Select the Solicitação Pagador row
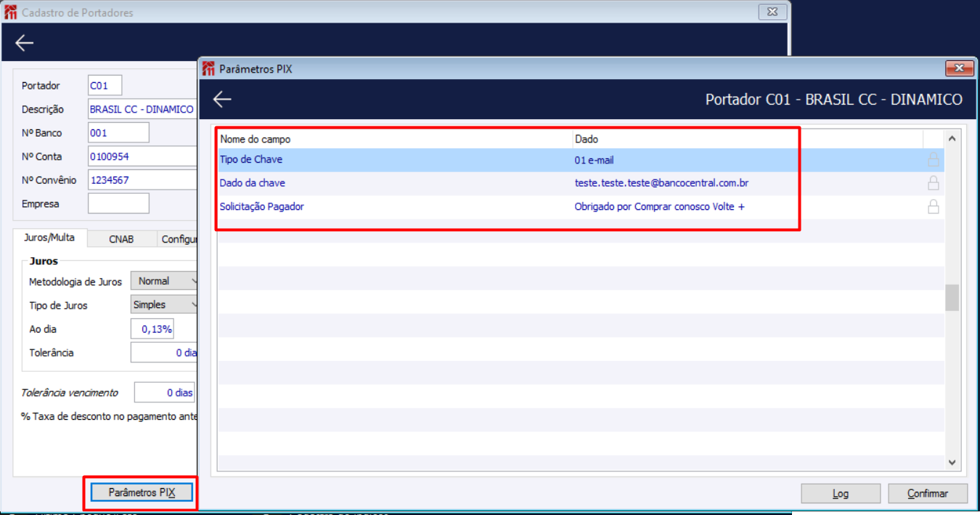The width and height of the screenshot is (980, 515). click(x=581, y=206)
